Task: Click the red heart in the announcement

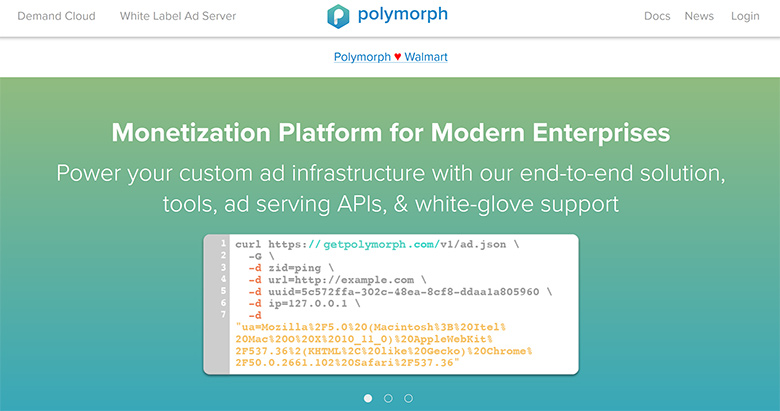Action: point(397,57)
